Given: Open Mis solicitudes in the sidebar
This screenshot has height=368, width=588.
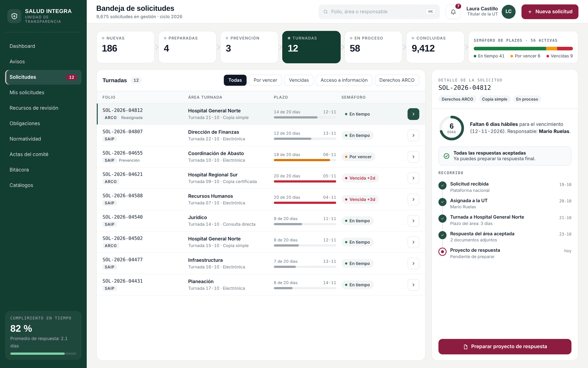Looking at the screenshot, I should 43,92.
